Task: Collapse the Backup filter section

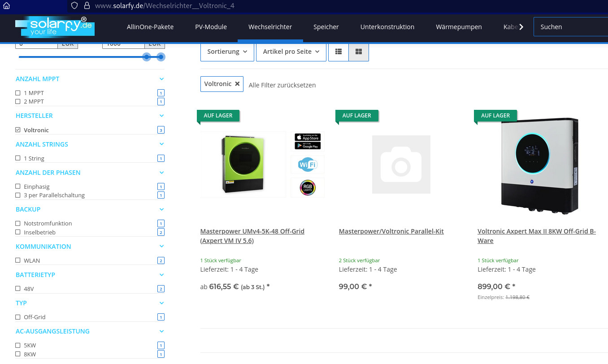Action: [x=161, y=209]
